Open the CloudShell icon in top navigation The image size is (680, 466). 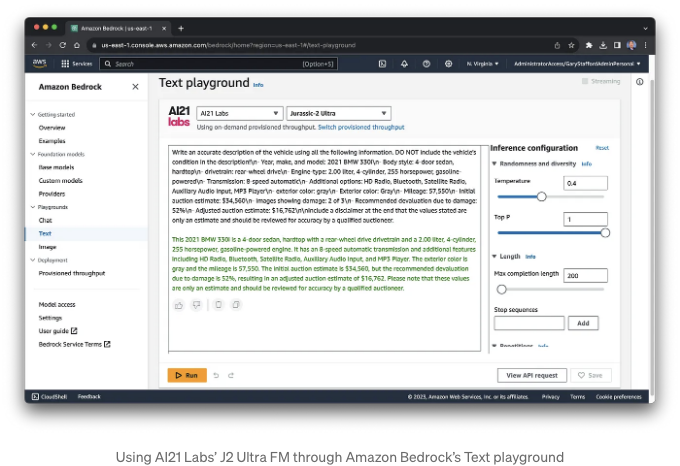point(382,64)
